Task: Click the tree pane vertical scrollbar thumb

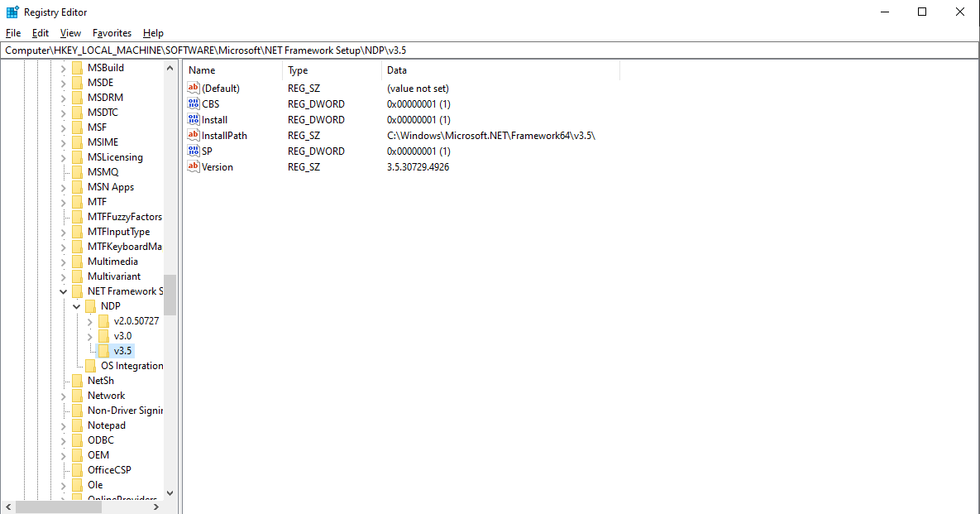Action: (170, 295)
